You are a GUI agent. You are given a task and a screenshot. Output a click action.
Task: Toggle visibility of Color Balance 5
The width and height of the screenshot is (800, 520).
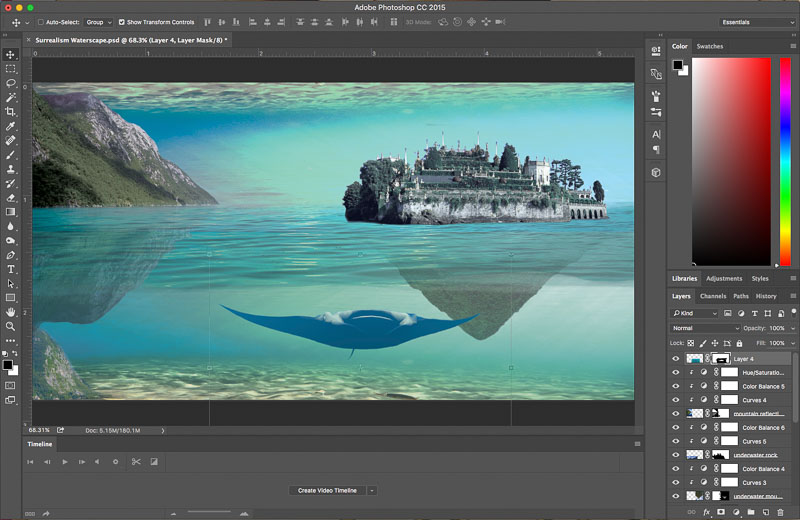click(x=676, y=386)
